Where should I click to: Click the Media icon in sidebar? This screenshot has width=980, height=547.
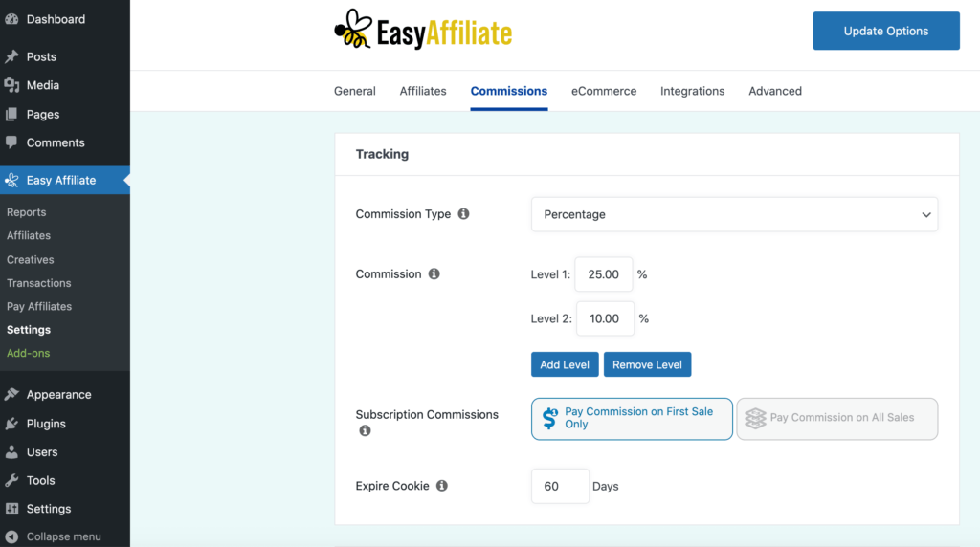[x=11, y=85]
